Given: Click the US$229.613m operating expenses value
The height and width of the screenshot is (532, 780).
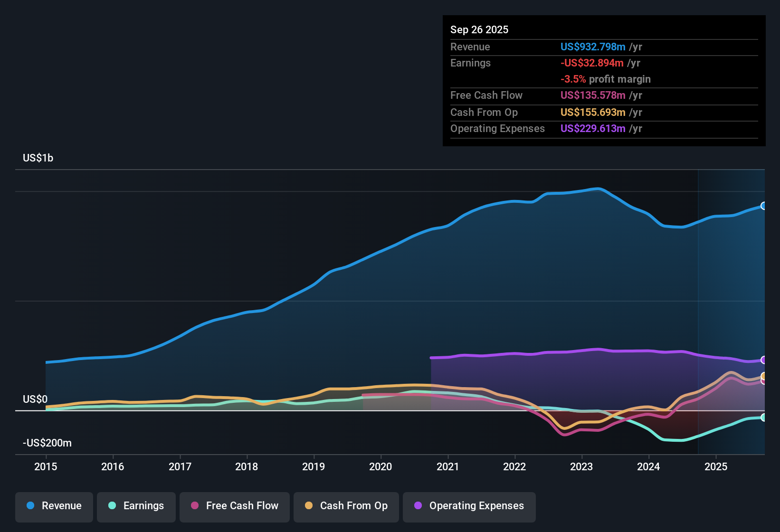Looking at the screenshot, I should pyautogui.click(x=593, y=128).
